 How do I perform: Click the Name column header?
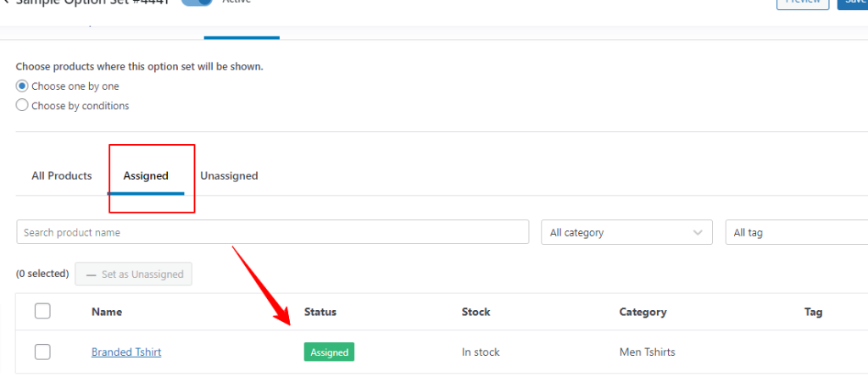pyautogui.click(x=107, y=312)
